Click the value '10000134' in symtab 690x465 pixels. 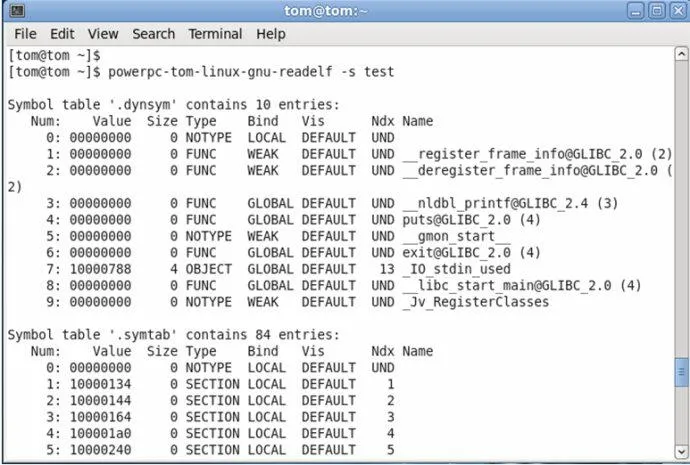point(100,384)
